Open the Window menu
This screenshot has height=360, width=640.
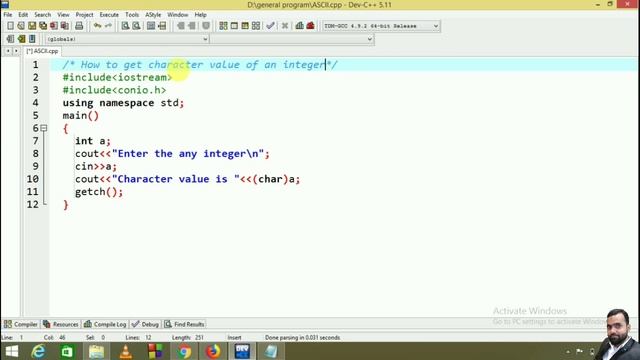click(178, 15)
